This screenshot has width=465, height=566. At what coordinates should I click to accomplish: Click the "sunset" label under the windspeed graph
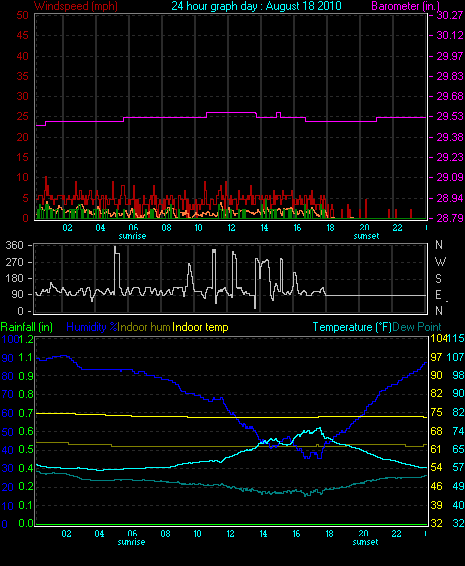pos(366,236)
